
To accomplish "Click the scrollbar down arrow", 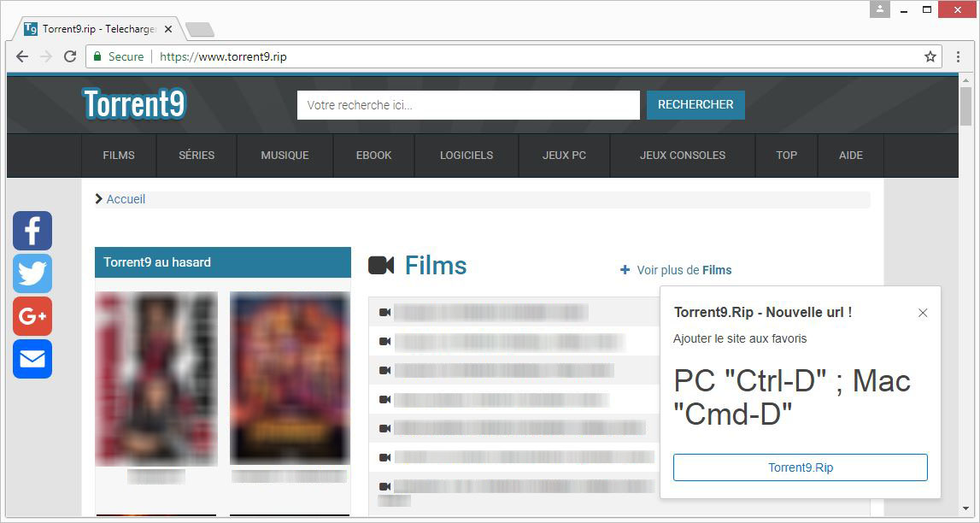I will (965, 508).
